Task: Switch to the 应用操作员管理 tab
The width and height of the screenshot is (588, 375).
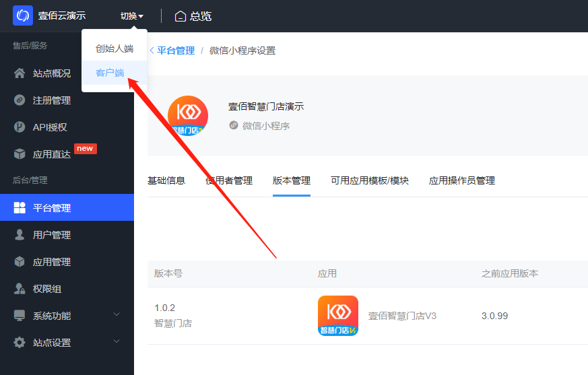Action: 462,180
